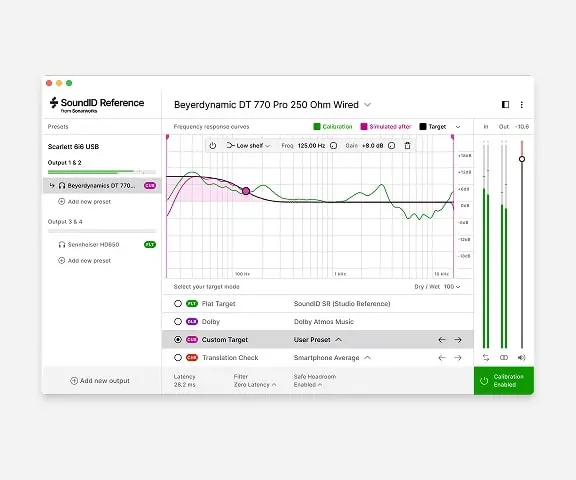This screenshot has height=480, width=576.
Task: Select the Sennheiser HD650 preset
Action: click(x=102, y=245)
